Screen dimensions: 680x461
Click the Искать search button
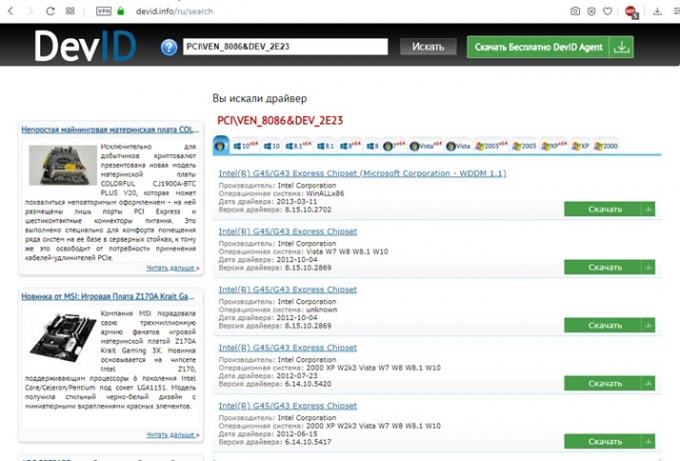click(x=428, y=47)
